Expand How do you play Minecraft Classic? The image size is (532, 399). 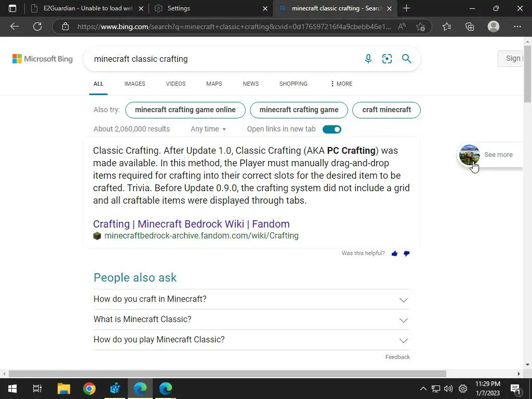(x=251, y=340)
